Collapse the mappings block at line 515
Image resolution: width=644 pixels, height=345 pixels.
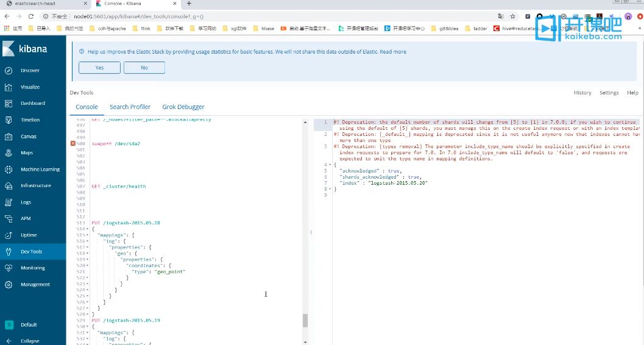[x=87, y=235]
